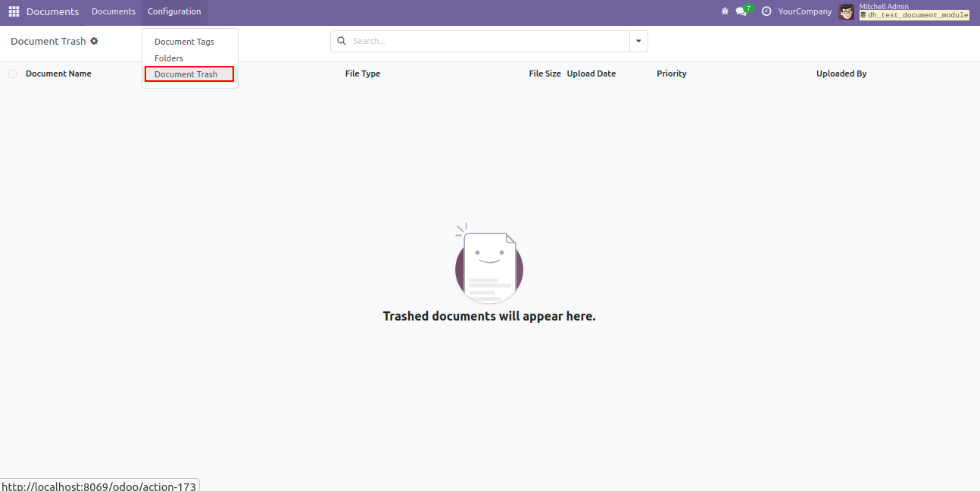980x491 pixels.
Task: Open the Configuration menu
Action: pos(174,11)
